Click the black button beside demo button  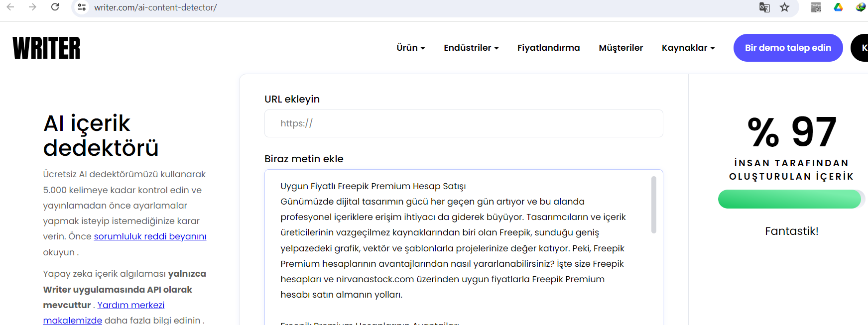[860, 48]
